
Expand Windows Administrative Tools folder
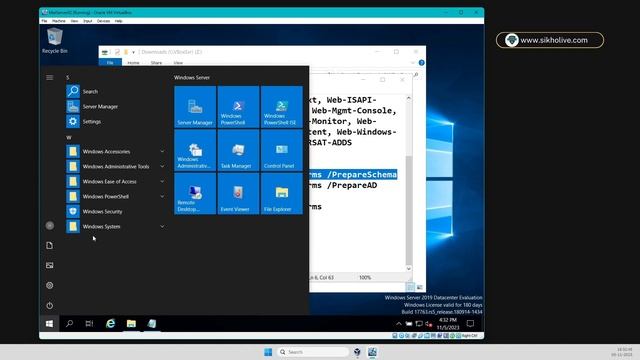pos(116,167)
